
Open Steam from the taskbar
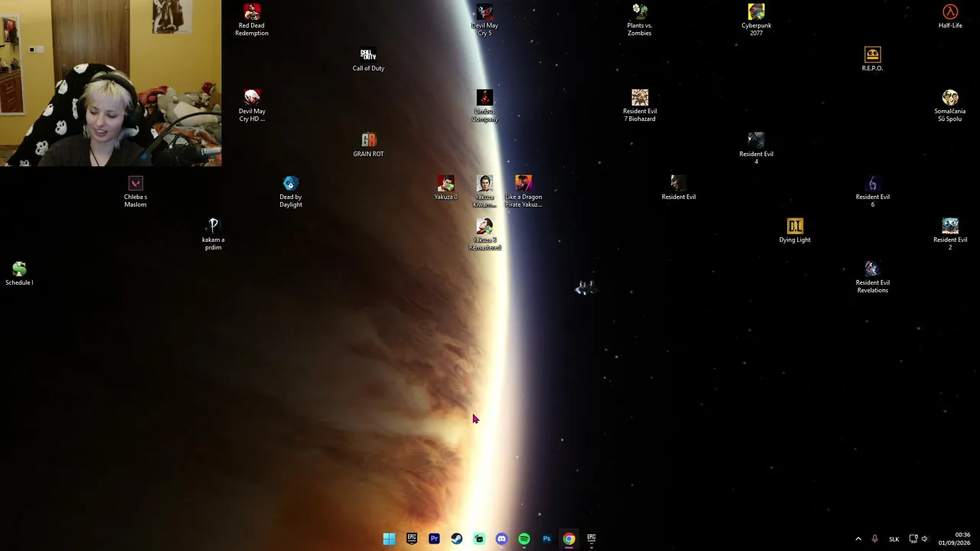pos(456,539)
